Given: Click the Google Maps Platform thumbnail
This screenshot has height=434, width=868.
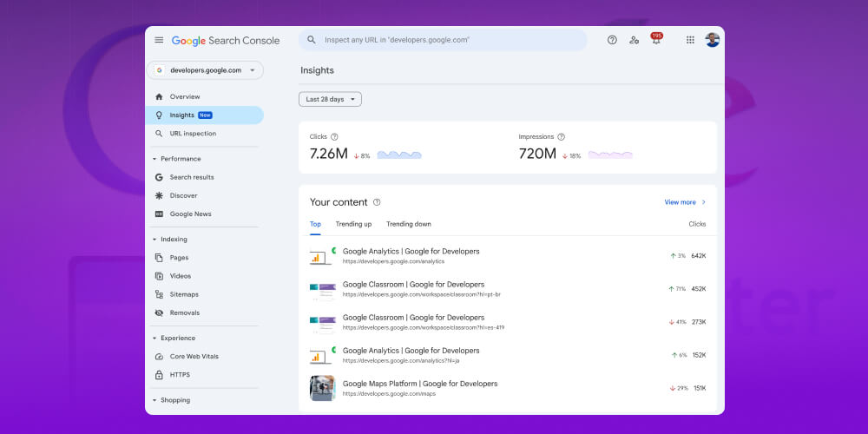Looking at the screenshot, I should coord(322,388).
